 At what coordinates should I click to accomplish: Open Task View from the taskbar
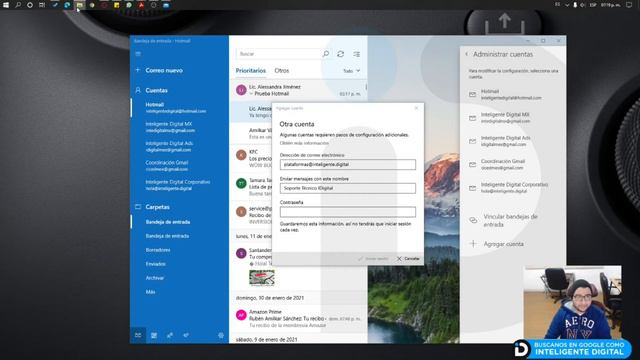(x=42, y=5)
